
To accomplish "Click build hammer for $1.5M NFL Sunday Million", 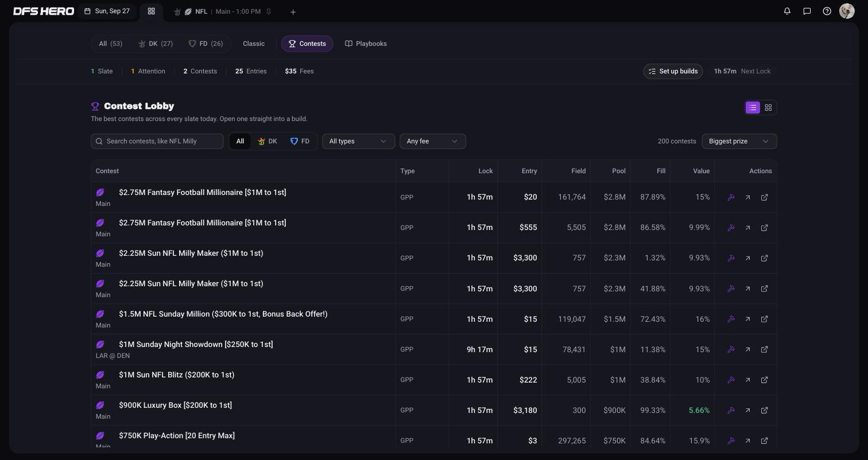I will (x=731, y=319).
